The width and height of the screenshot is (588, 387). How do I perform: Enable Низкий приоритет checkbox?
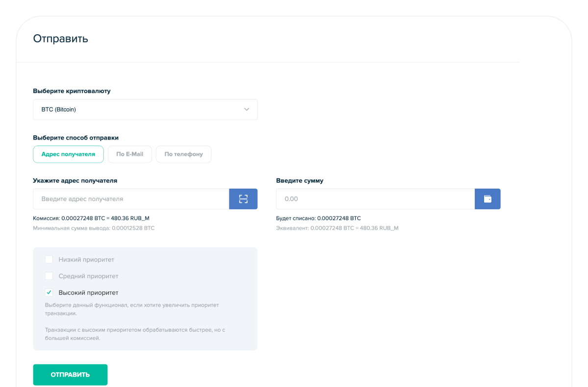click(x=49, y=259)
